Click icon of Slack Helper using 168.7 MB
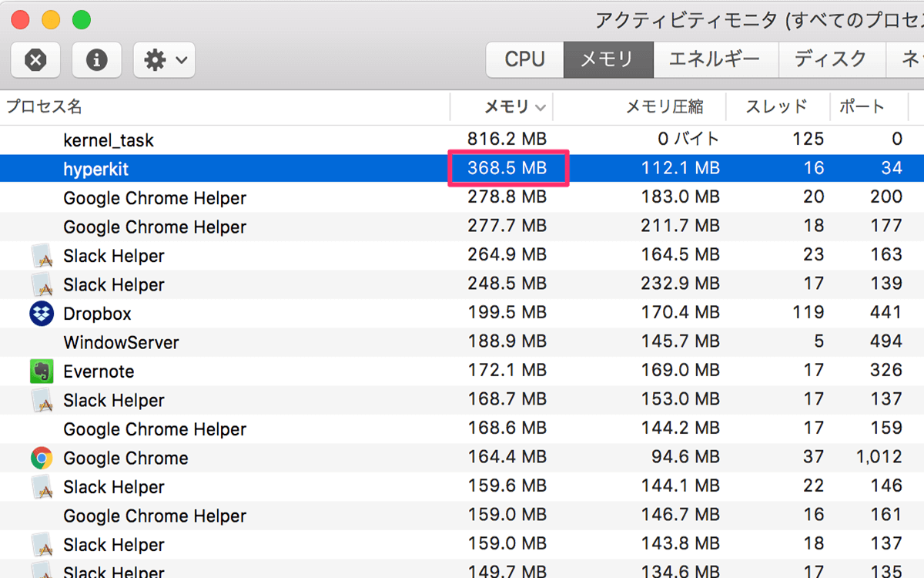 click(x=42, y=401)
